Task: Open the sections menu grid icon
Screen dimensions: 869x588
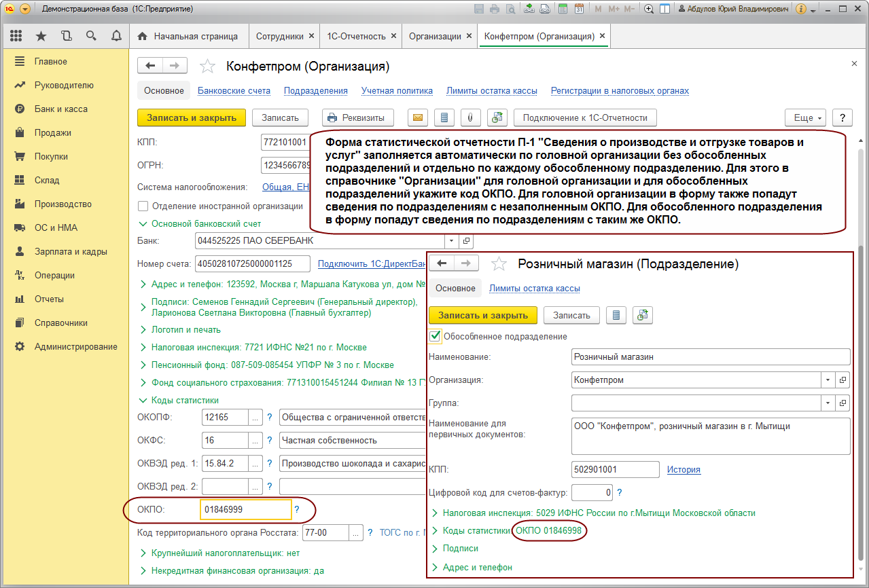Action: point(16,36)
